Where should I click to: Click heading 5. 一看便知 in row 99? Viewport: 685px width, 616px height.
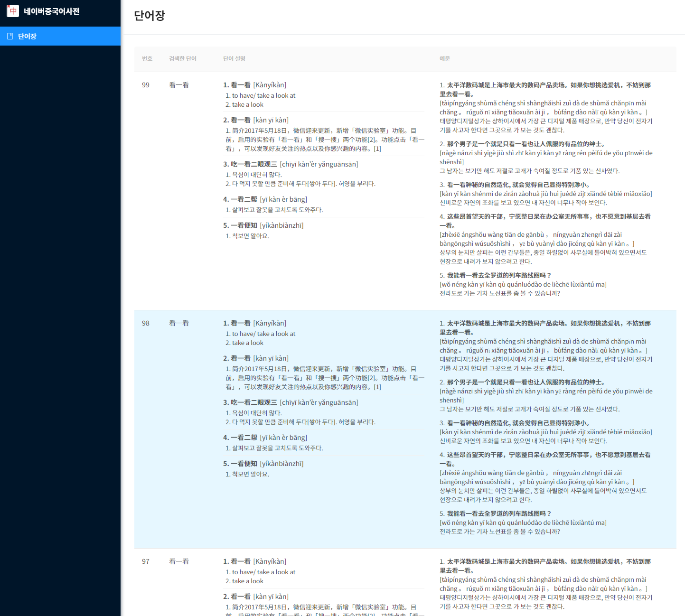[263, 225]
